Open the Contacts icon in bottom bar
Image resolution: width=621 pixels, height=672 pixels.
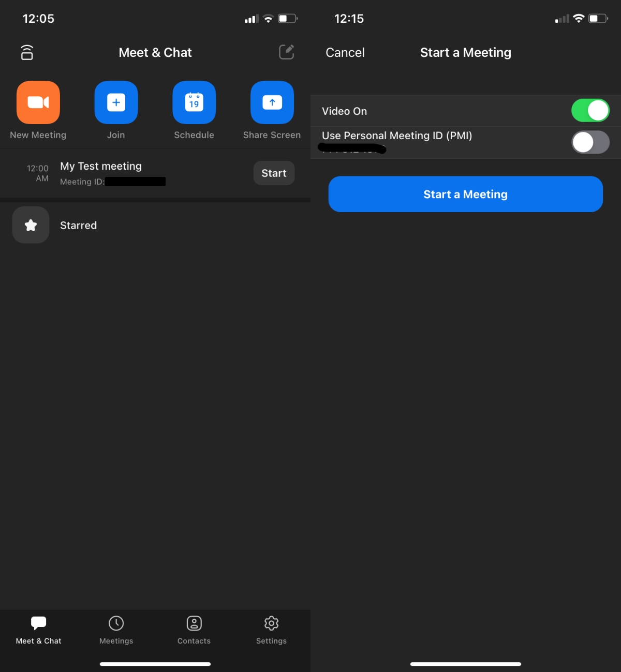194,630
